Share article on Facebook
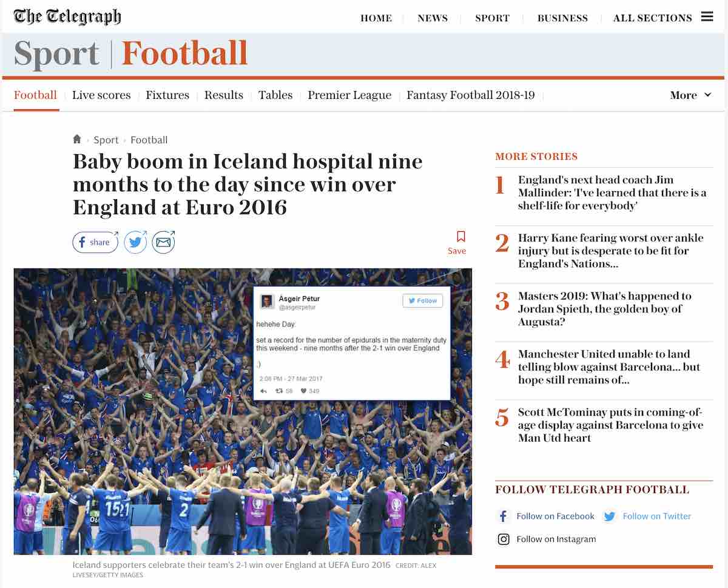 point(95,242)
